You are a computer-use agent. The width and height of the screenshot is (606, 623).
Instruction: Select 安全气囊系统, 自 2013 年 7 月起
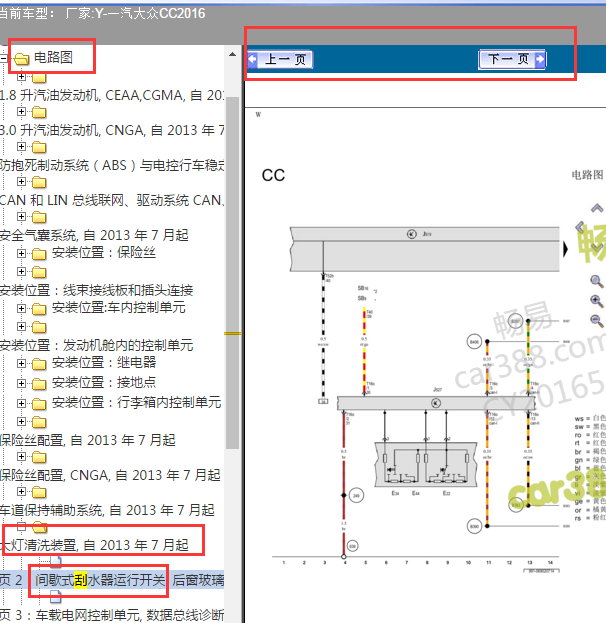click(94, 235)
